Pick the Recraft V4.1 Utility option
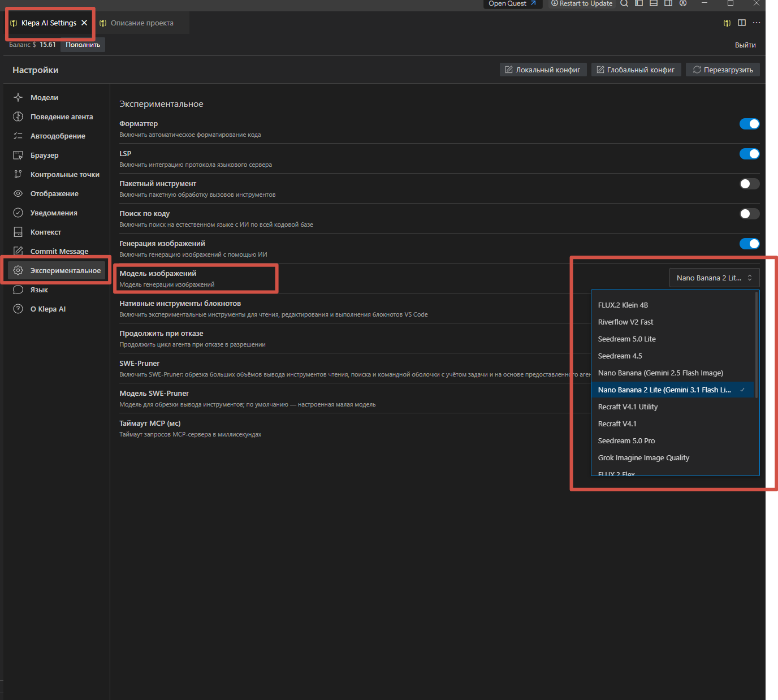This screenshot has height=700, width=778. point(673,407)
